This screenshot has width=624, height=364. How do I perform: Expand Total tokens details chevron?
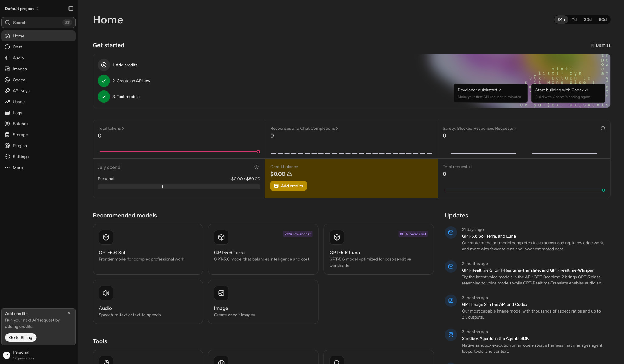click(x=123, y=129)
